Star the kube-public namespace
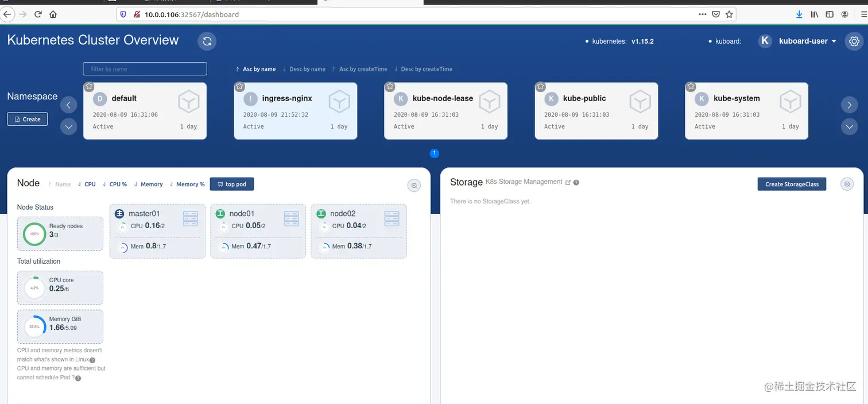The image size is (868, 404). tap(540, 86)
